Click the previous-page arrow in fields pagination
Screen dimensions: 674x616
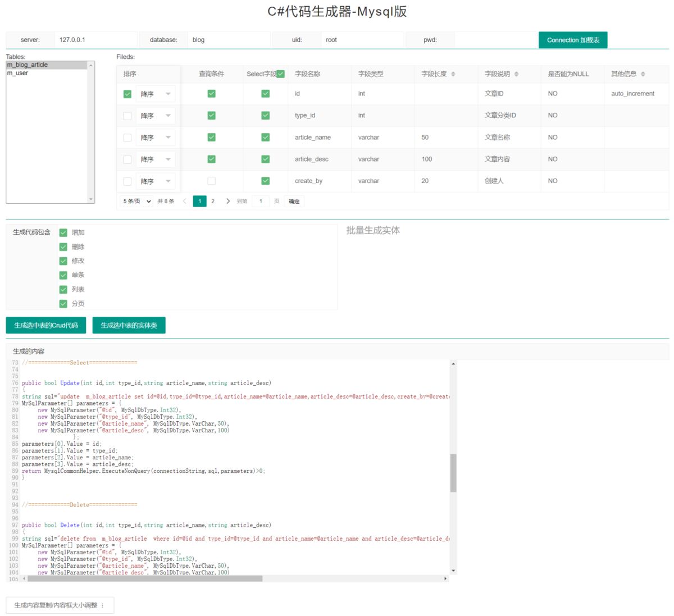tap(185, 200)
